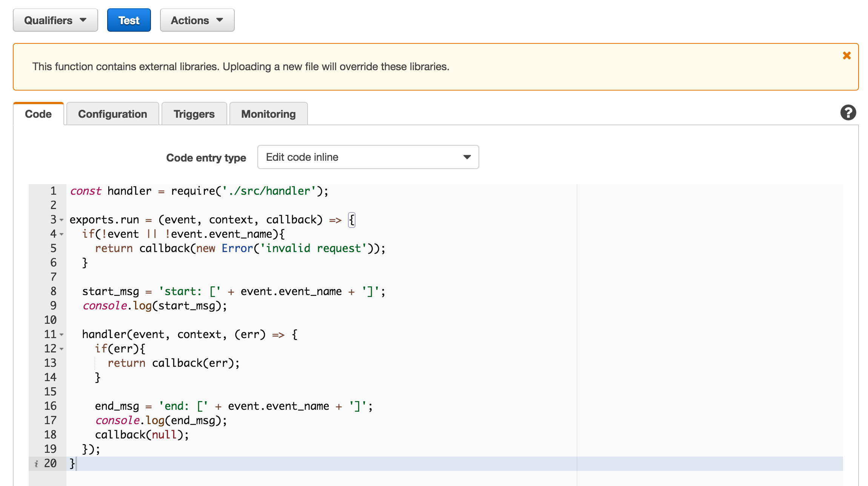The height and width of the screenshot is (486, 868).
Task: Open the Monitoring tab
Action: pyautogui.click(x=268, y=114)
